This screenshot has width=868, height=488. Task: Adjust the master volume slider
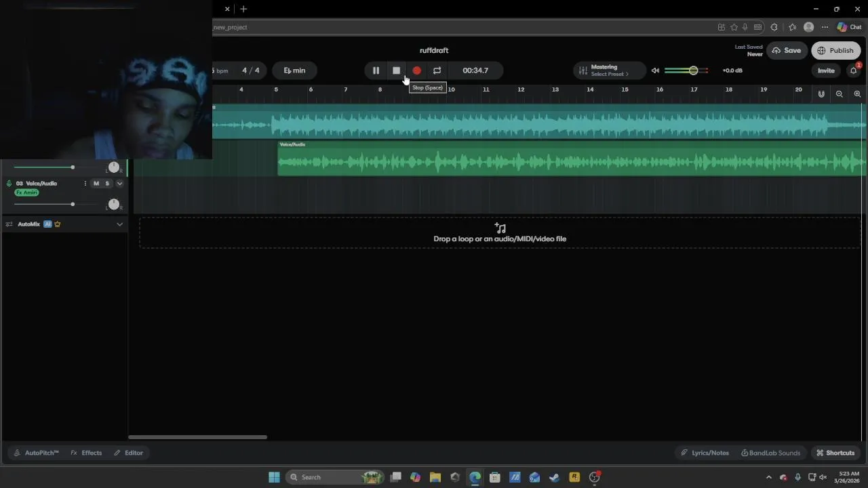pyautogui.click(x=686, y=70)
